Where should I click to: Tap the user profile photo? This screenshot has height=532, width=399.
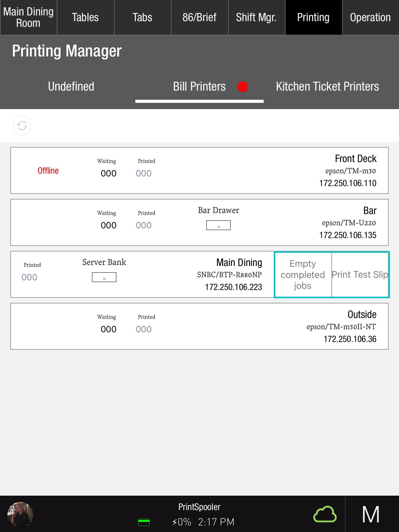(20, 514)
